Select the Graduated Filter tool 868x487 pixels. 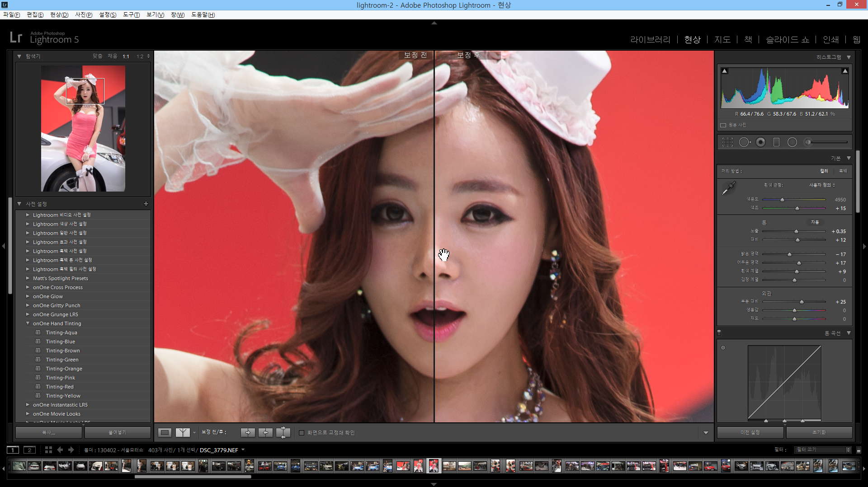pos(776,142)
